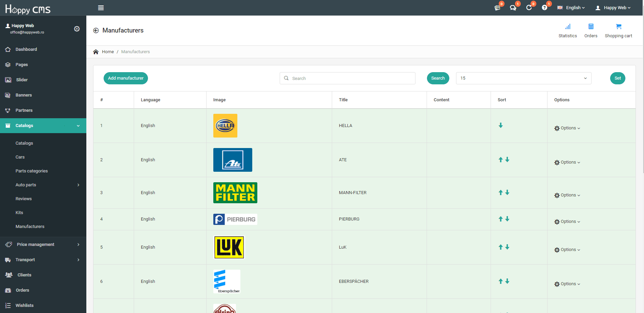The width and height of the screenshot is (644, 313).
Task: Move ATE down with the down arrow
Action: click(507, 160)
